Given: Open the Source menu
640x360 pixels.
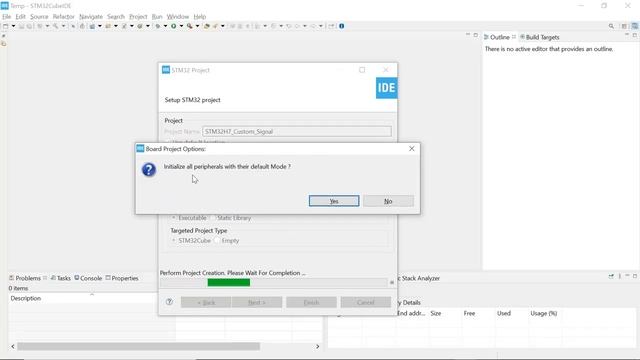Looking at the screenshot, I should pos(39,17).
